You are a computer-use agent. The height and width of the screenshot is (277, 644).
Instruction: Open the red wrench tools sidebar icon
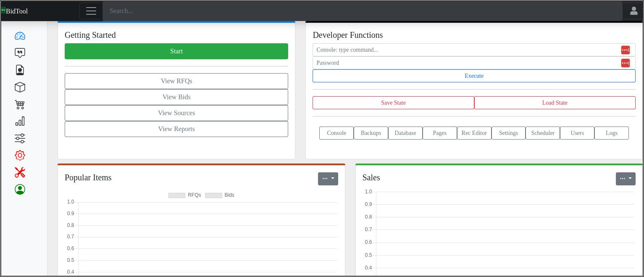tap(20, 172)
